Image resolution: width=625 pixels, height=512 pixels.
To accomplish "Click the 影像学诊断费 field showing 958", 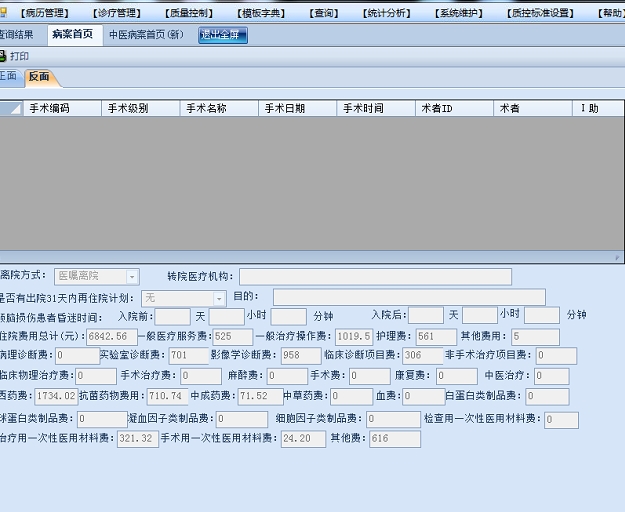I will pos(301,355).
